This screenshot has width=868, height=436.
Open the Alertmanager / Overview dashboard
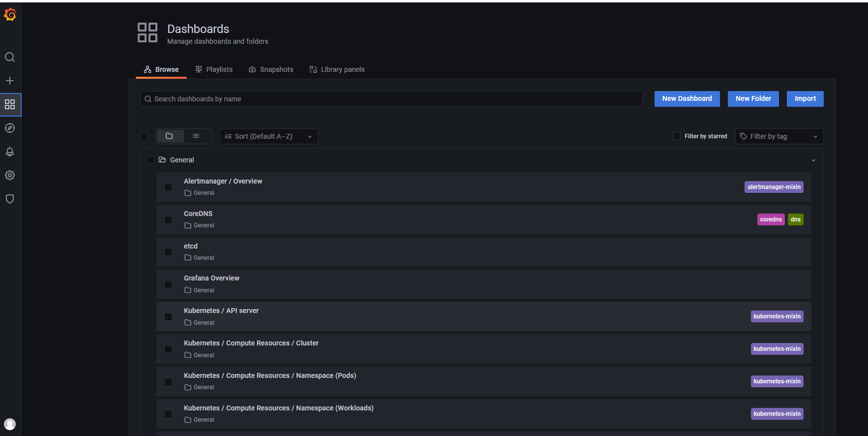coord(223,181)
